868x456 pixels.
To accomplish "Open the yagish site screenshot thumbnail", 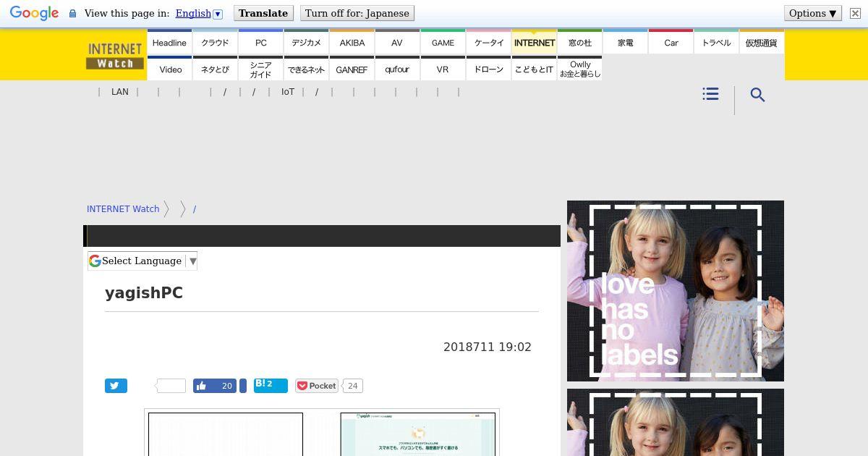I will [418, 434].
